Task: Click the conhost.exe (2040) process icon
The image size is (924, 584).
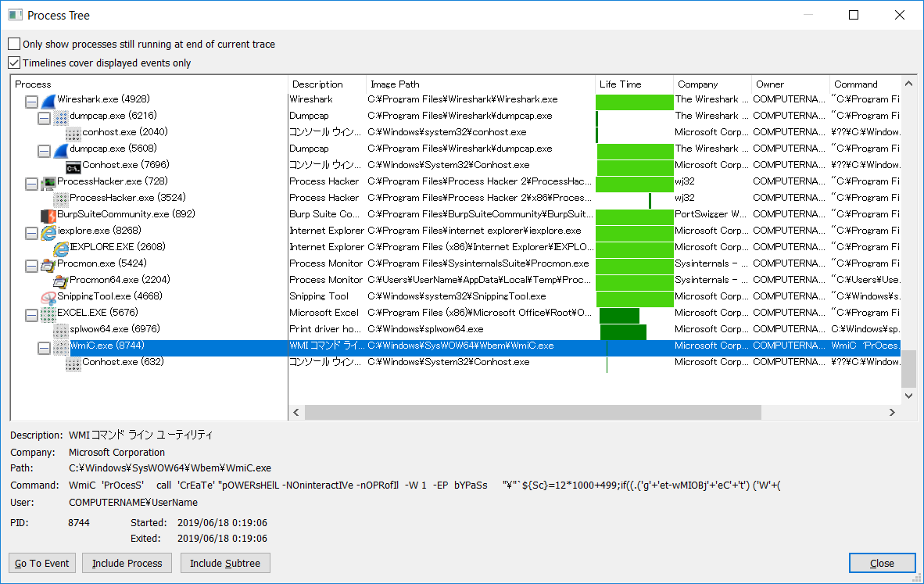Action: (x=73, y=134)
